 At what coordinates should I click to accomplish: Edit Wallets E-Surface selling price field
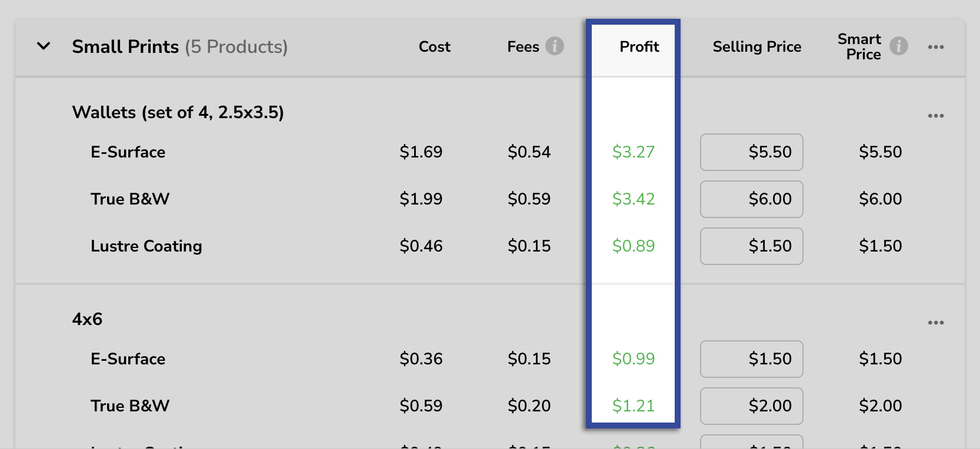pos(751,152)
